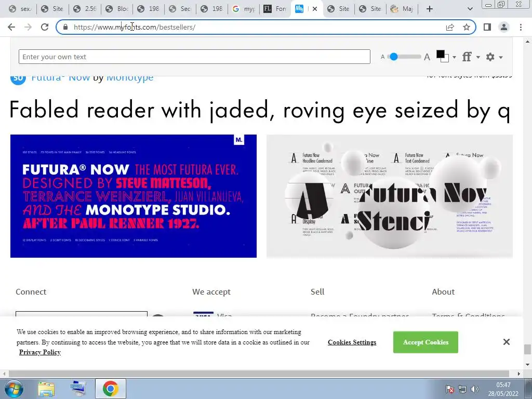Screen dimensions: 532x399
Task: Click the large A size icon
Action: [x=427, y=57]
